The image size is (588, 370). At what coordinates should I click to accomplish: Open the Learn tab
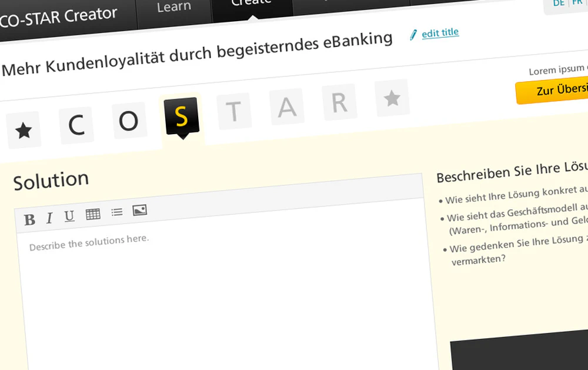(x=174, y=8)
